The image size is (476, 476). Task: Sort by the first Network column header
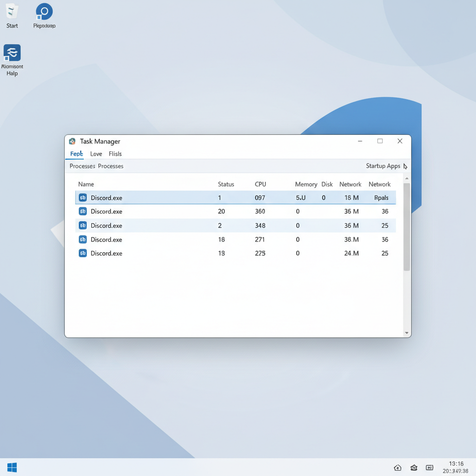(350, 184)
